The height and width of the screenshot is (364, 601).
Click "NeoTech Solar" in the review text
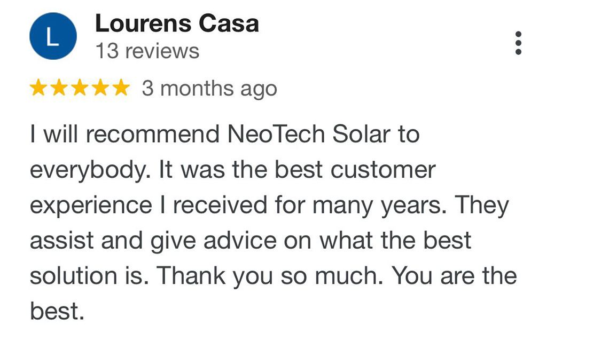(309, 134)
